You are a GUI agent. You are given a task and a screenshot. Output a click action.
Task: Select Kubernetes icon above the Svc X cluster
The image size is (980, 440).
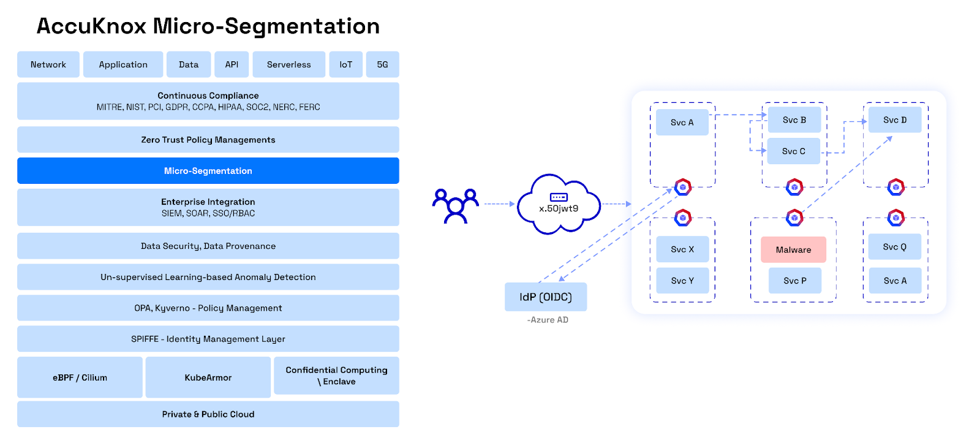point(683,217)
